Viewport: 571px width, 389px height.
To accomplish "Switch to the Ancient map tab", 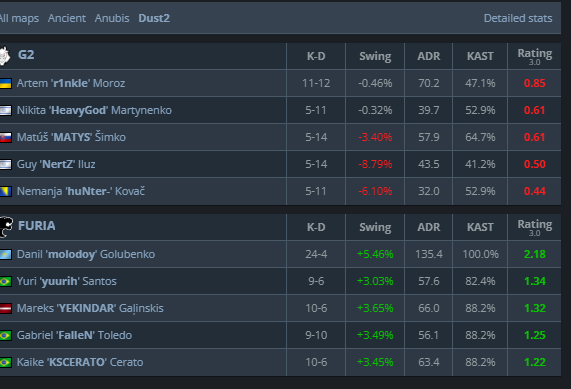I will pos(67,18).
